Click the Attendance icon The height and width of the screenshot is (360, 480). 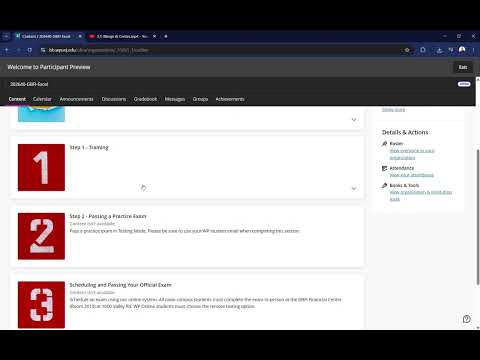[384, 168]
